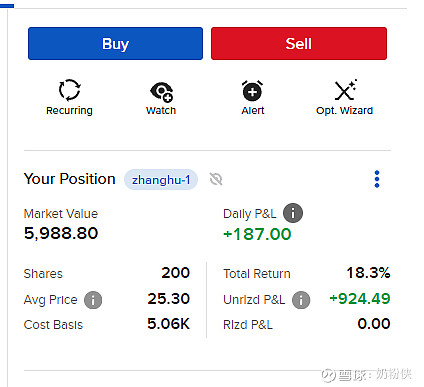This screenshot has width=424, height=387.
Task: Click the red Sell button
Action: [299, 44]
